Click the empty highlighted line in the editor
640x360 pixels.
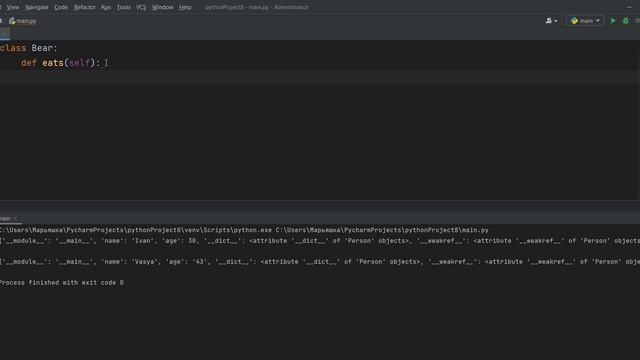[318, 78]
